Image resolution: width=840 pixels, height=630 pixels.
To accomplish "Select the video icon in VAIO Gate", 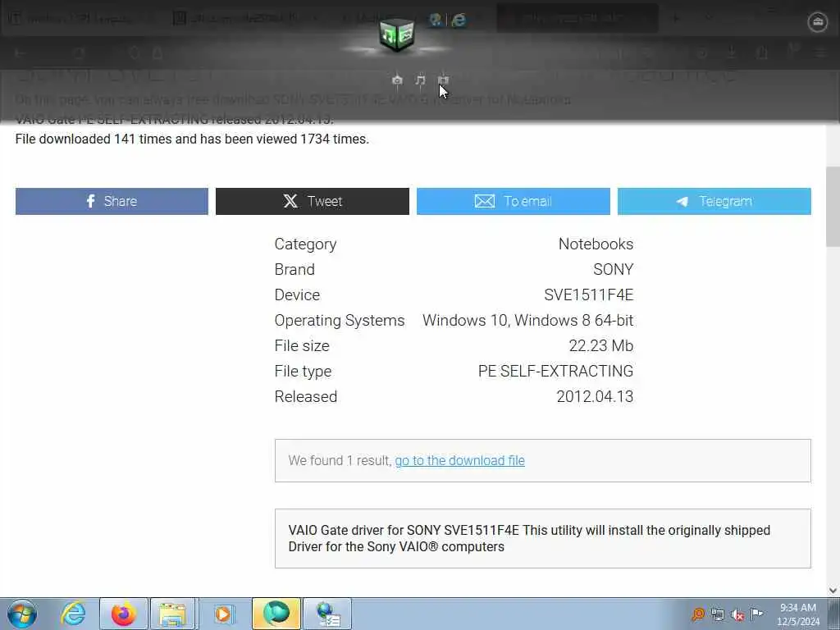I will coord(443,80).
